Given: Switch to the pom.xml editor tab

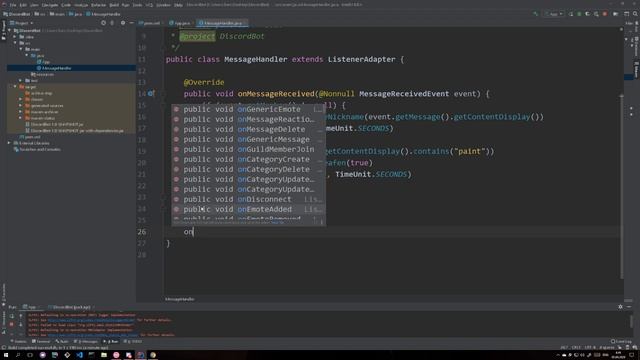Looking at the screenshot, I should coord(151,23).
